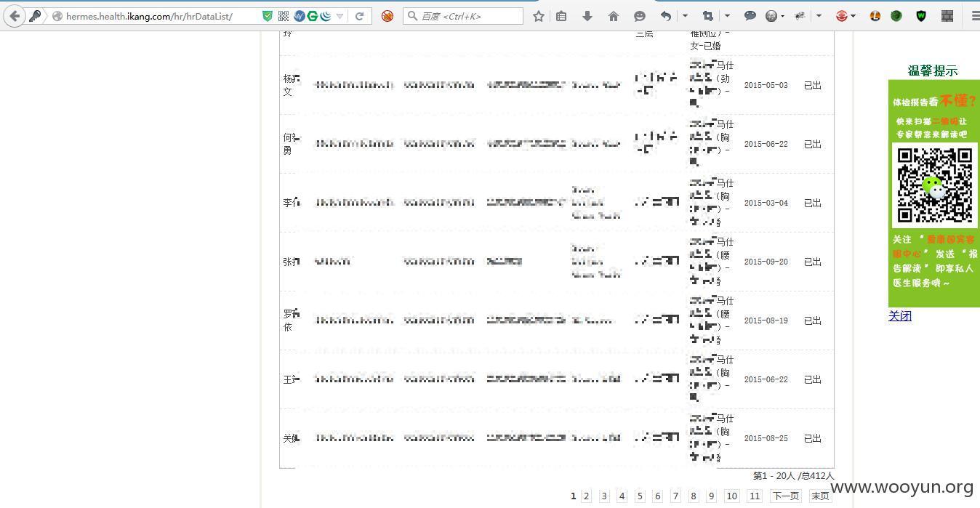Click the green shield icon in address bar

pyautogui.click(x=268, y=15)
